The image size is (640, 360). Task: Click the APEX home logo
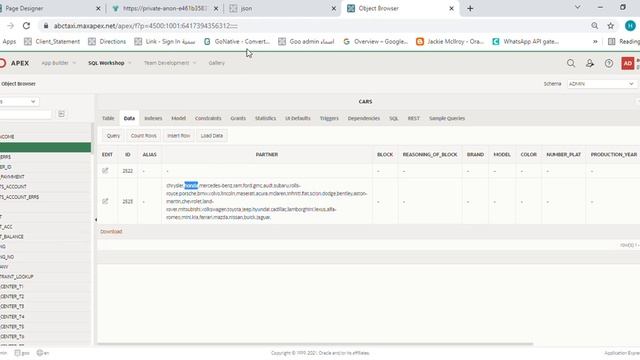[x=15, y=63]
